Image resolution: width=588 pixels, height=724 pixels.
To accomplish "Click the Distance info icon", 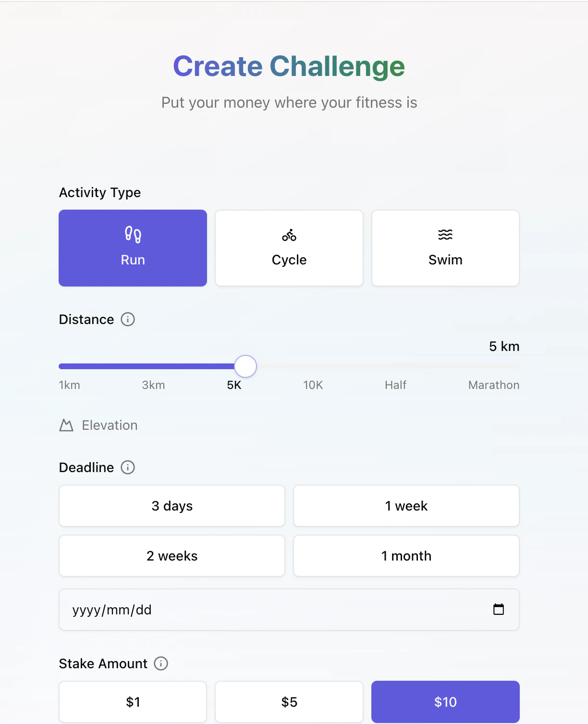I will point(128,319).
